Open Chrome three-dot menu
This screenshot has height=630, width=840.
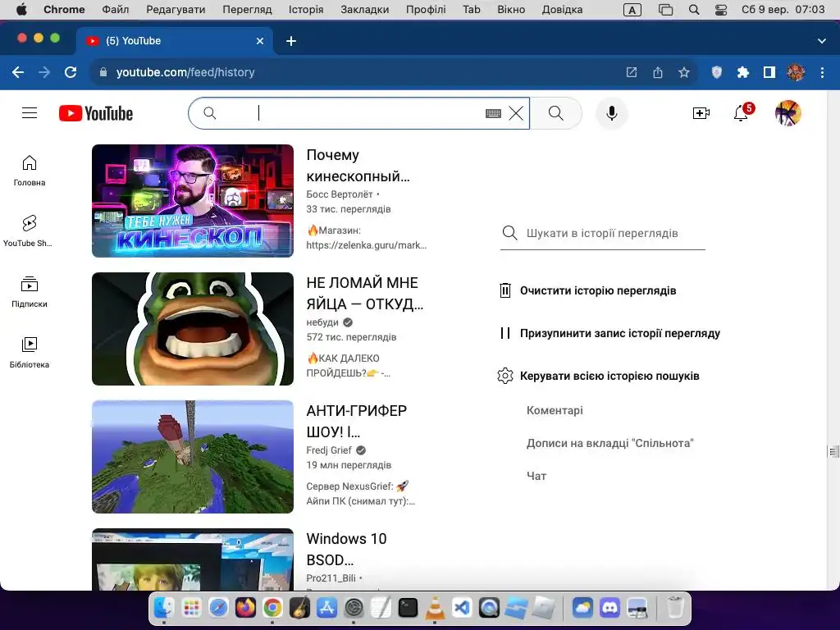(x=822, y=72)
